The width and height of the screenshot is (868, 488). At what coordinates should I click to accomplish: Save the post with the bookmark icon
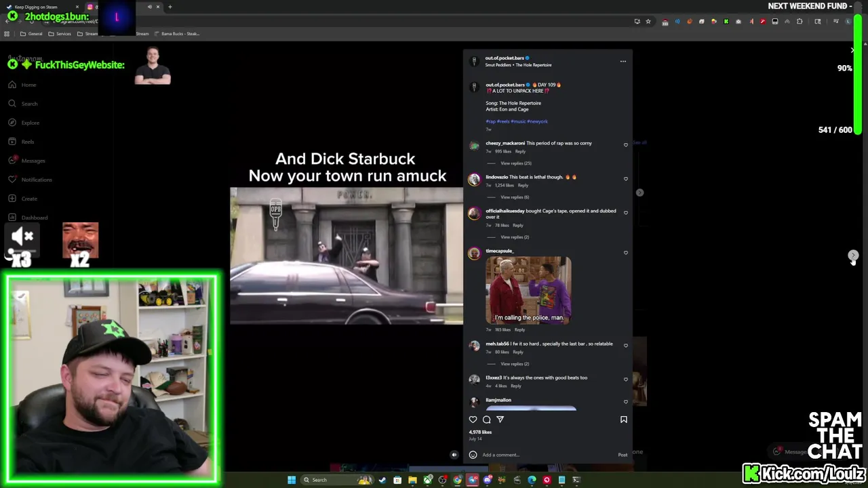tap(623, 420)
